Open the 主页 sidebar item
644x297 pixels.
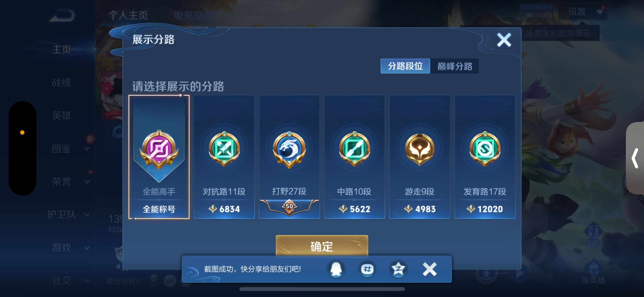[61, 49]
